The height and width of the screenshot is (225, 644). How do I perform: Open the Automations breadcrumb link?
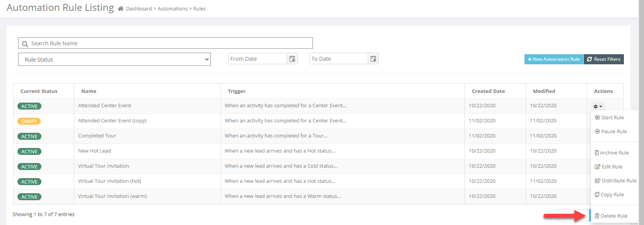173,9
